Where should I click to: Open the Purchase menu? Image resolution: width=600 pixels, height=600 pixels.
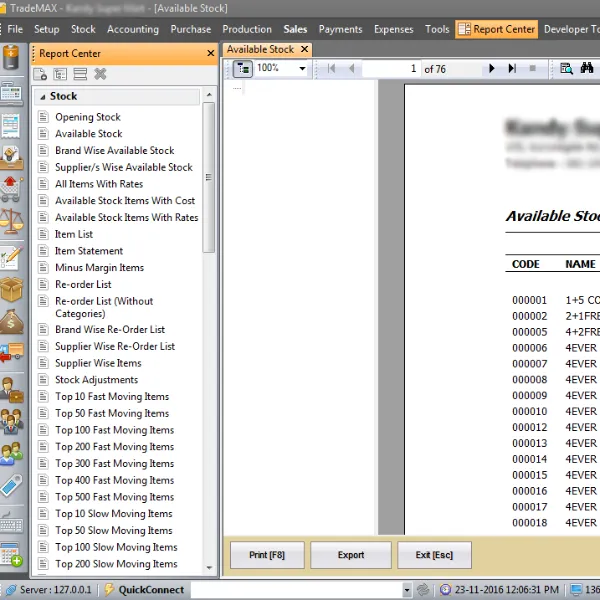point(191,29)
